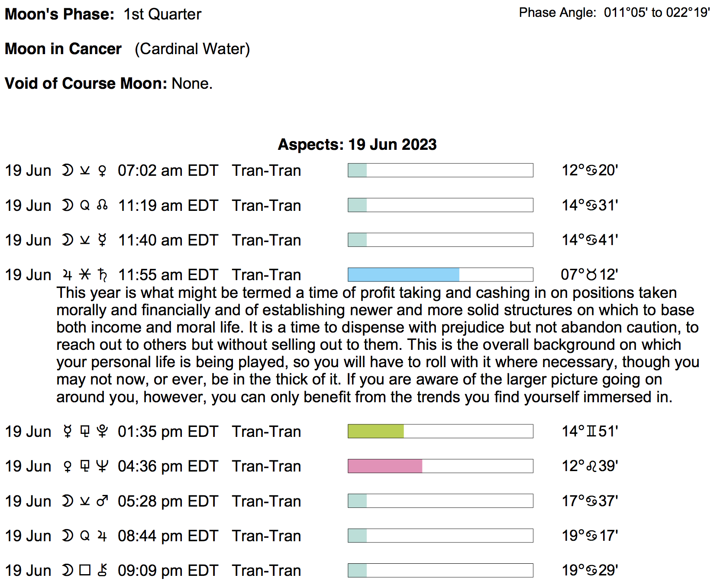Click the Mars glyph in the 05:28 pm row
The image size is (717, 588).
pos(102,501)
